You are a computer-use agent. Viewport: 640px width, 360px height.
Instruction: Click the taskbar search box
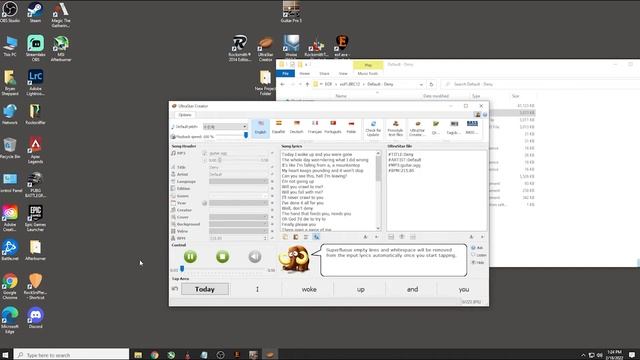point(71,354)
